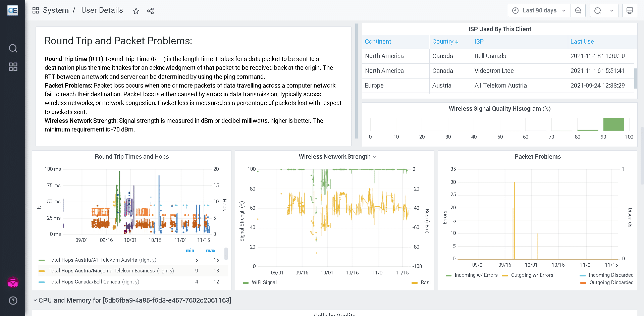Screen dimensions: 644x316
Task: Refresh the dashboard
Action: tap(597, 10)
